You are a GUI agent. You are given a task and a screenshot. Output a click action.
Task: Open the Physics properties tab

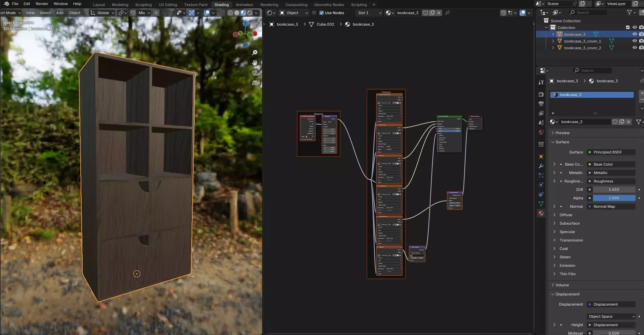pyautogui.click(x=541, y=185)
